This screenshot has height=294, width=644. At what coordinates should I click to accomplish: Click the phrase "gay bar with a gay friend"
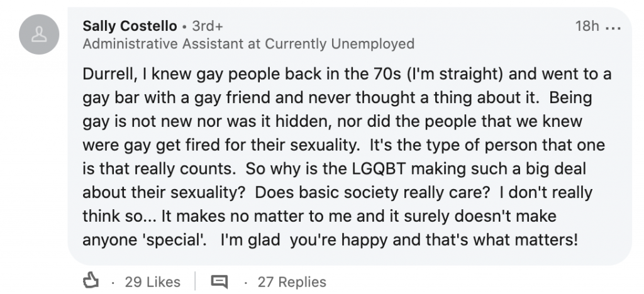point(177,98)
